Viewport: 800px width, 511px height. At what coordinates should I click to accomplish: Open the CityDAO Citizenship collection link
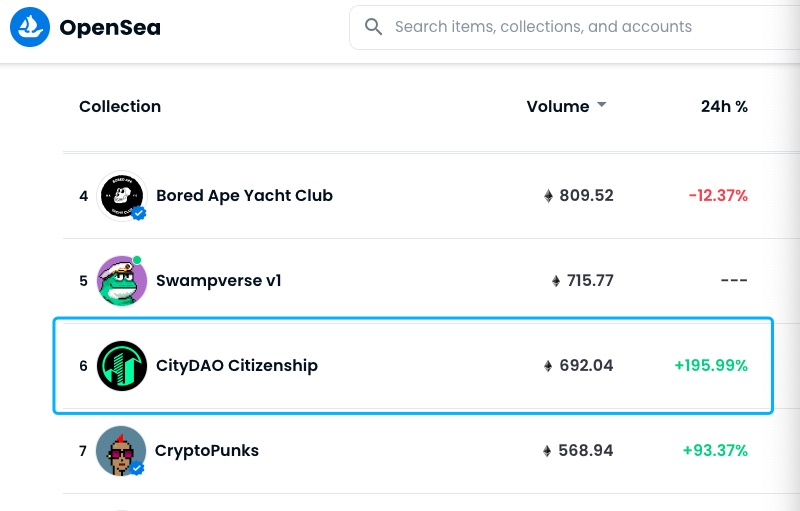(x=237, y=366)
